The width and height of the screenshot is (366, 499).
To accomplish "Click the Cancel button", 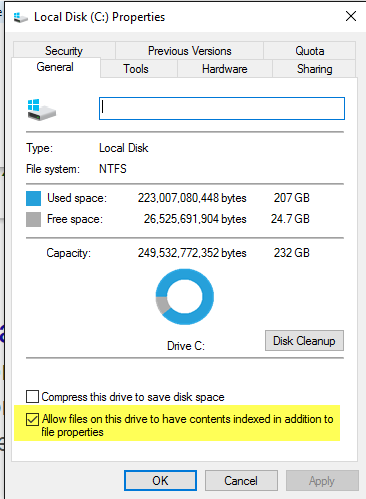I will tap(241, 481).
